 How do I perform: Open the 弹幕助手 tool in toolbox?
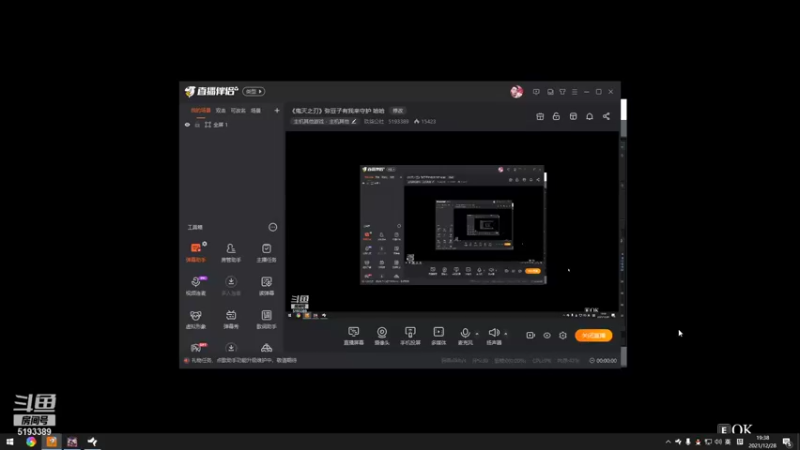click(x=195, y=253)
